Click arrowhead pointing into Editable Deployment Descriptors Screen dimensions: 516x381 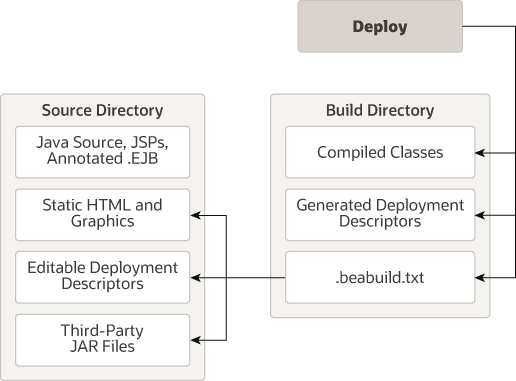pos(196,277)
